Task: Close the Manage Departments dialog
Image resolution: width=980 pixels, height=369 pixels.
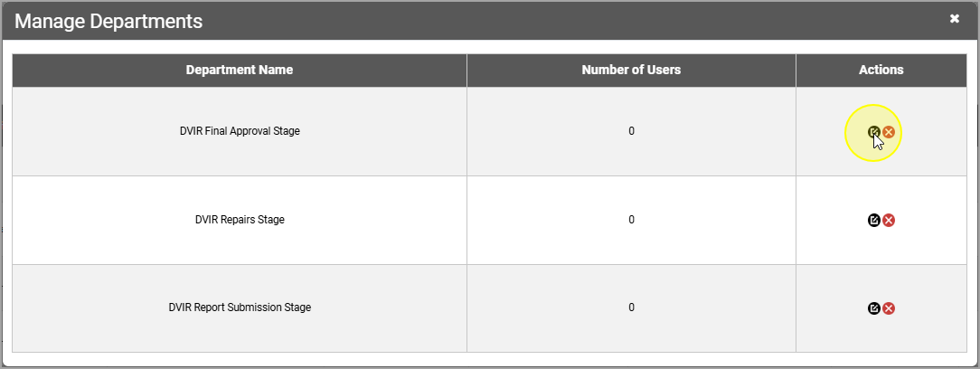Action: [x=955, y=19]
